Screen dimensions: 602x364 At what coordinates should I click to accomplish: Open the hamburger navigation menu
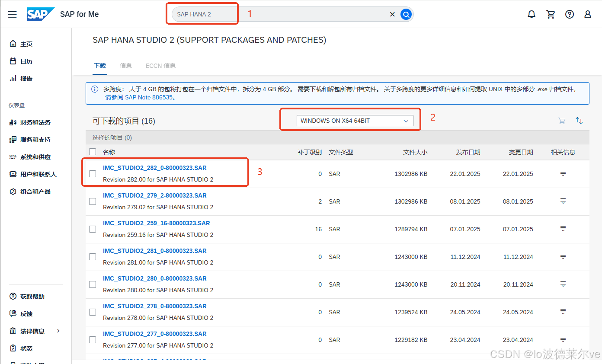[x=12, y=14]
